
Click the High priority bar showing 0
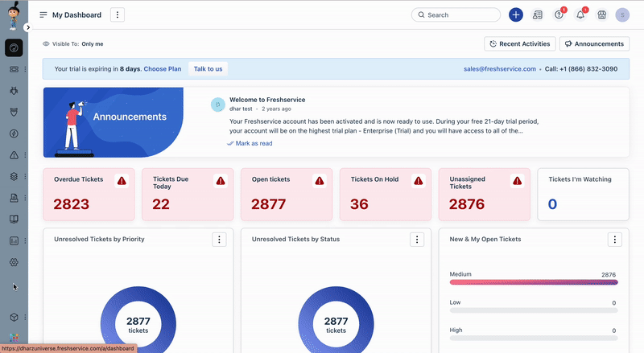534,339
